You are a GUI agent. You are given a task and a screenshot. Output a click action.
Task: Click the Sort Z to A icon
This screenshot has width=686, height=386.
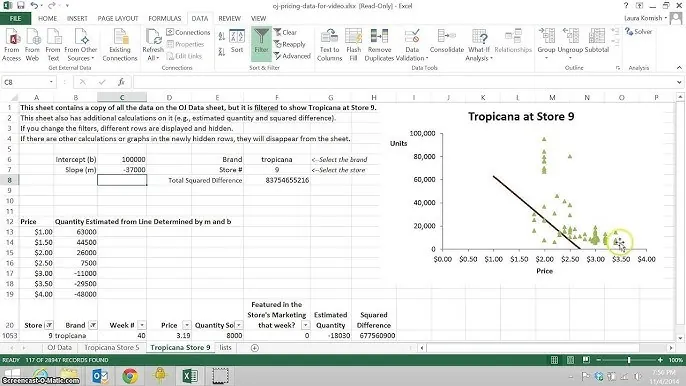click(x=222, y=51)
